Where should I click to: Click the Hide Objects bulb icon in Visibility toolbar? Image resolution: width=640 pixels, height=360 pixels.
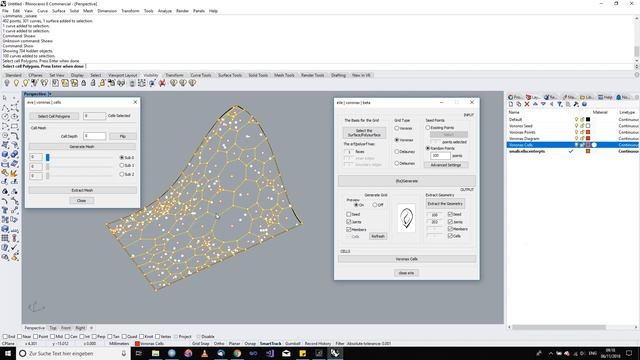pyautogui.click(x=7, y=83)
